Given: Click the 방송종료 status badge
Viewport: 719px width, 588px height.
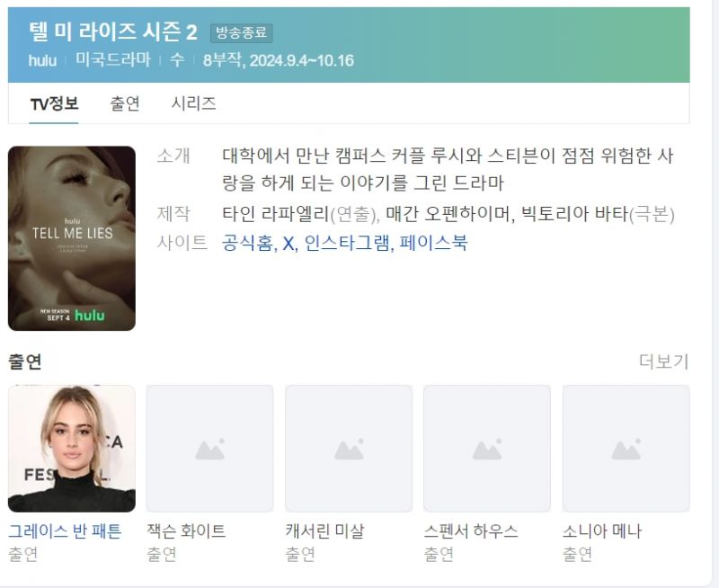Looking at the screenshot, I should [242, 33].
